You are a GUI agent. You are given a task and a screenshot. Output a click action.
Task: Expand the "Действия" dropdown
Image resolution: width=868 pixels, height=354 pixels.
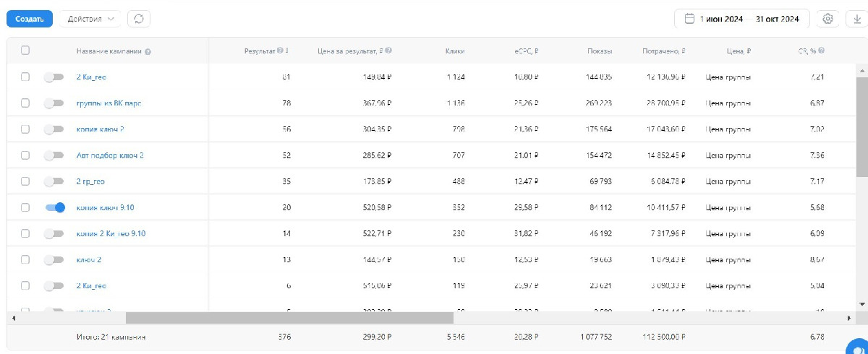pos(90,20)
